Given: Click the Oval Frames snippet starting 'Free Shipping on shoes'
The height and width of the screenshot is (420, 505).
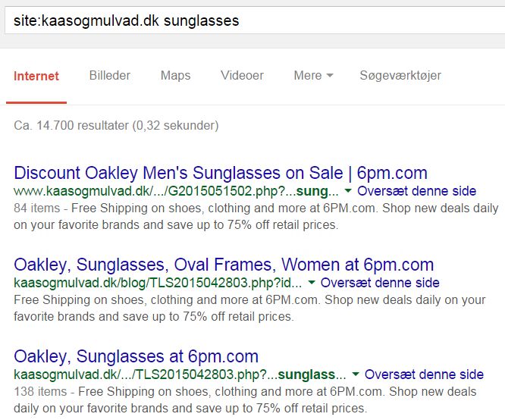Looking at the screenshot, I should (249, 309).
